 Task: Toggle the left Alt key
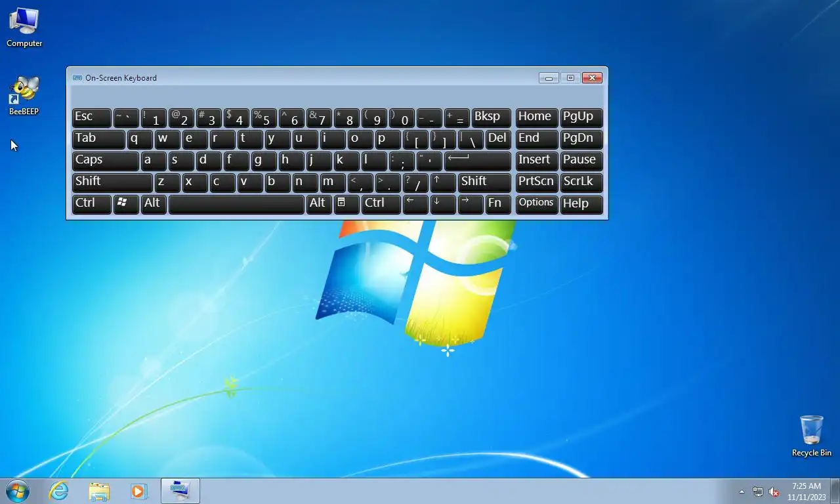[154, 203]
